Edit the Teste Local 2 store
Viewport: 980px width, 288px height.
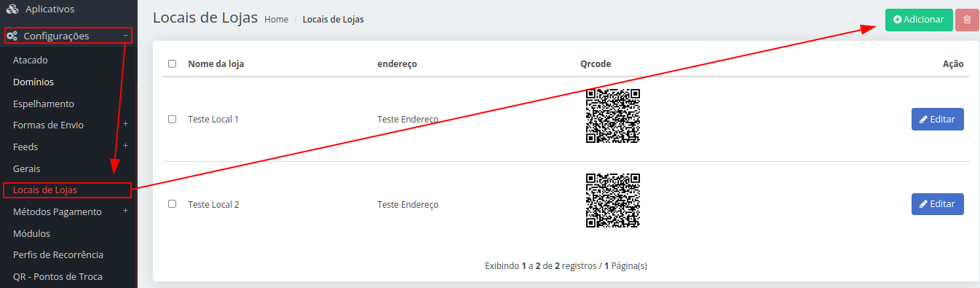click(x=938, y=204)
